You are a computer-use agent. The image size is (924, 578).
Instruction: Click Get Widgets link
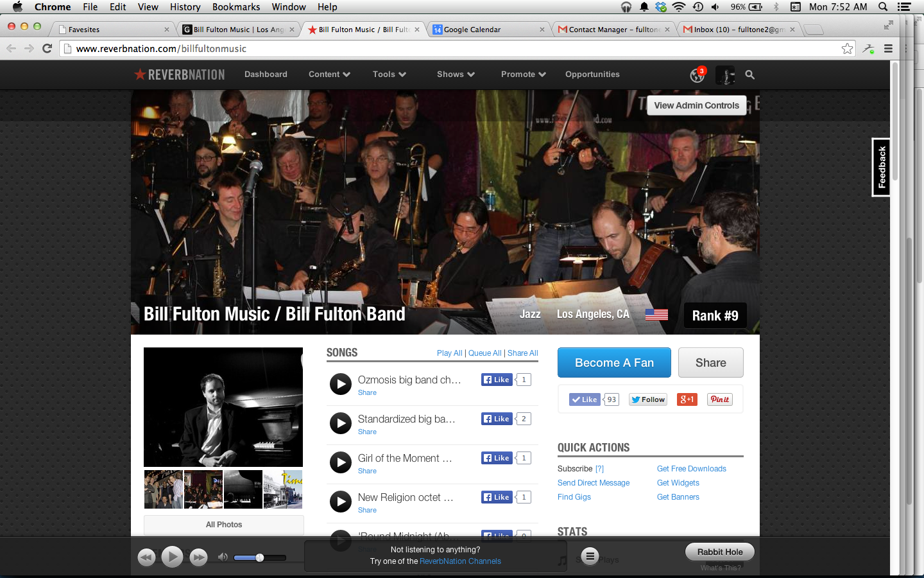(x=678, y=483)
